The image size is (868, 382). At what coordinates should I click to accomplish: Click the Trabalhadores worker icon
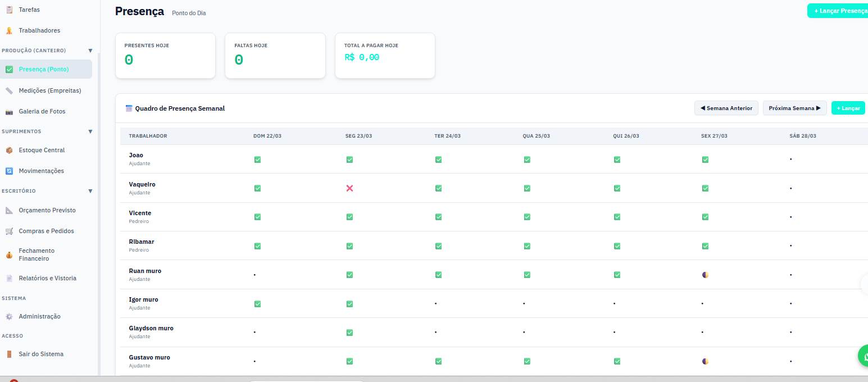pyautogui.click(x=9, y=30)
